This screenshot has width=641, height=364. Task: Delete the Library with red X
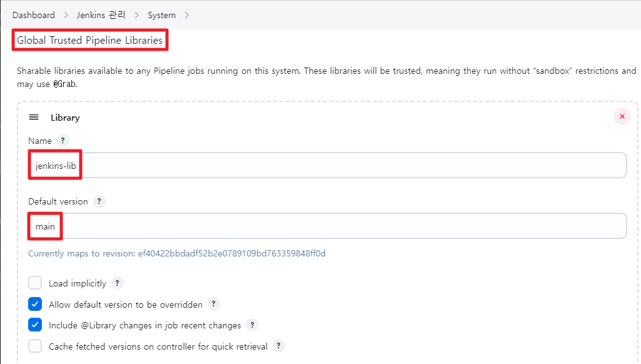tap(622, 116)
